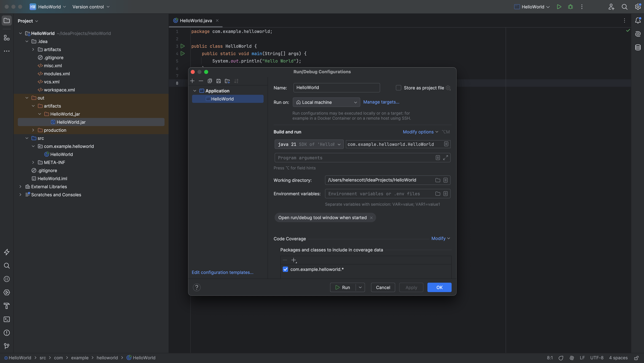Open the Database tool window icon
The image size is (644, 363).
pos(637,47)
